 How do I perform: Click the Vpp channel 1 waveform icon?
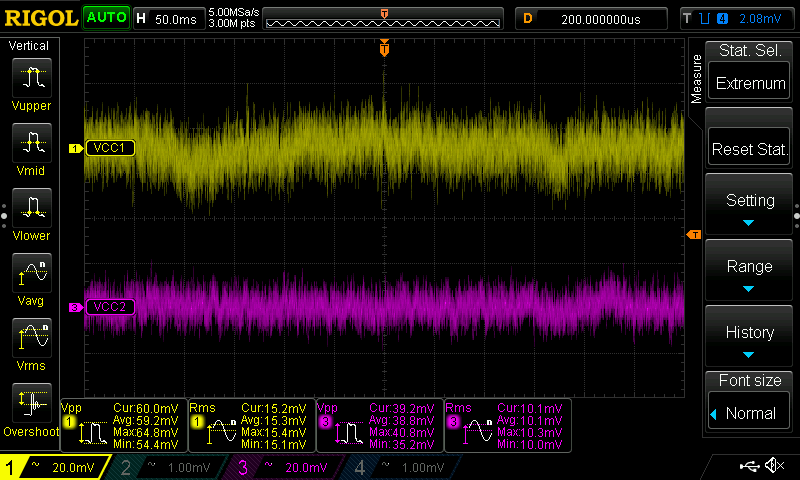pos(93,433)
